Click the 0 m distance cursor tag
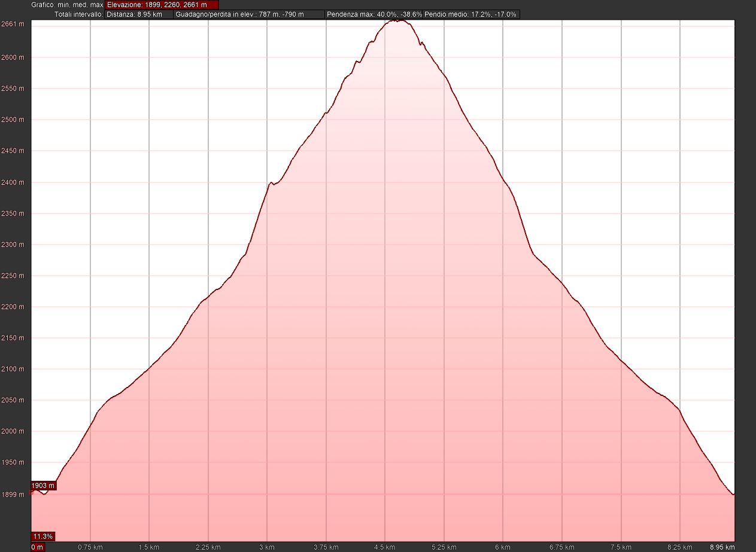Image resolution: width=756 pixels, height=552 pixels. click(37, 547)
